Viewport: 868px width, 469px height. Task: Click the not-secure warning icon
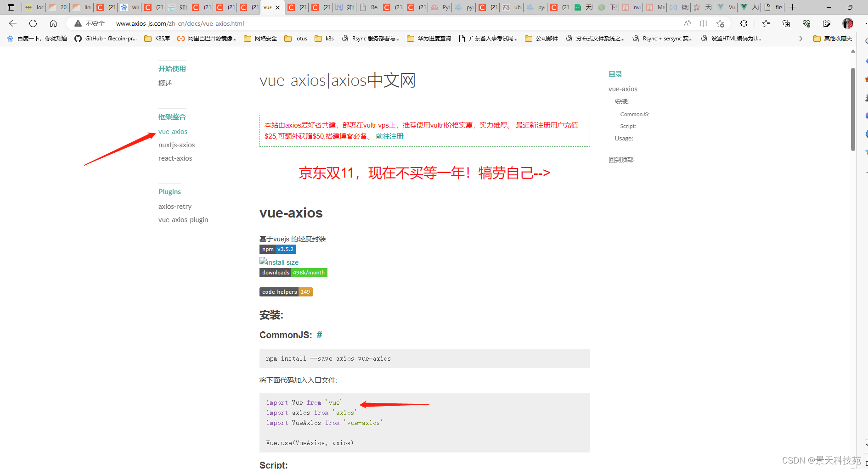tap(78, 23)
